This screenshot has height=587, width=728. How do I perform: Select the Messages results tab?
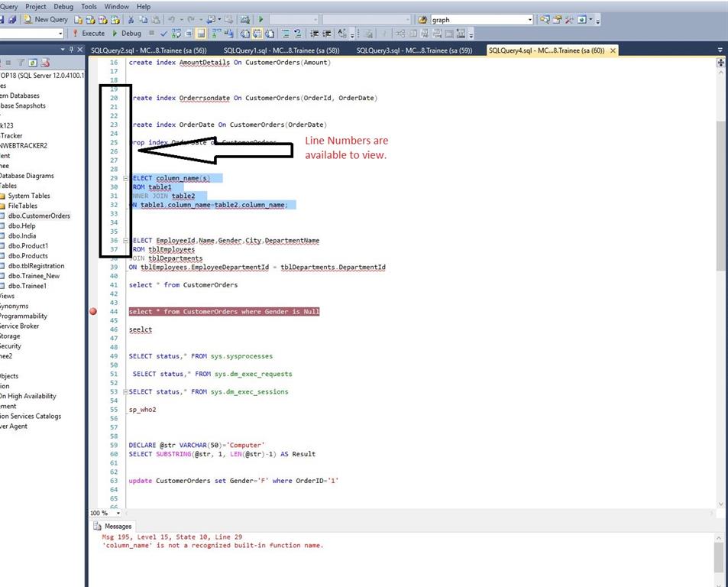pos(112,526)
